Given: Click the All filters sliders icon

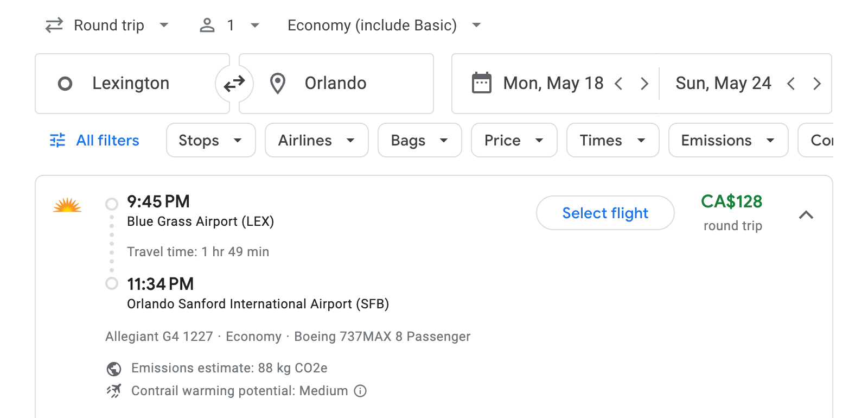Looking at the screenshot, I should pos(57,140).
